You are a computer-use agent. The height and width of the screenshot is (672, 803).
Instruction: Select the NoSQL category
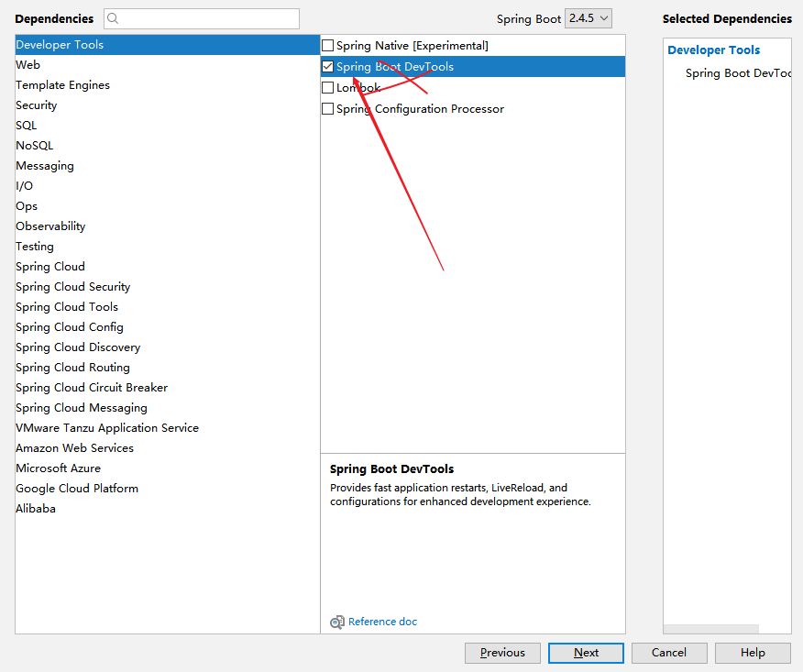(x=168, y=146)
